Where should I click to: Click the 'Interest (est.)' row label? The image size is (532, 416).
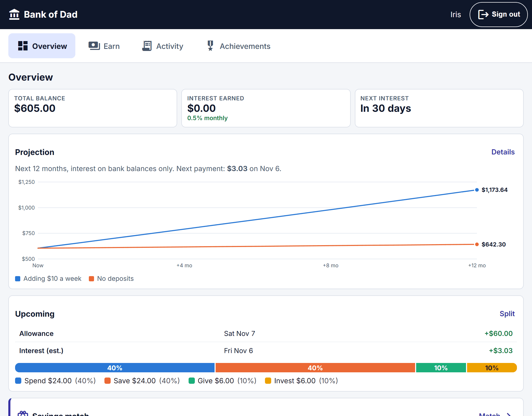pos(41,351)
